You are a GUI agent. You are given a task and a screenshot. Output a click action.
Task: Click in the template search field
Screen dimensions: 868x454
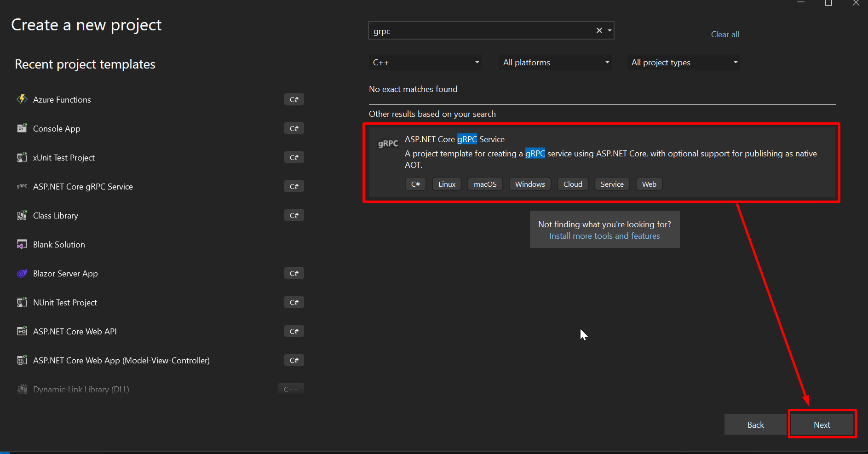coord(481,31)
